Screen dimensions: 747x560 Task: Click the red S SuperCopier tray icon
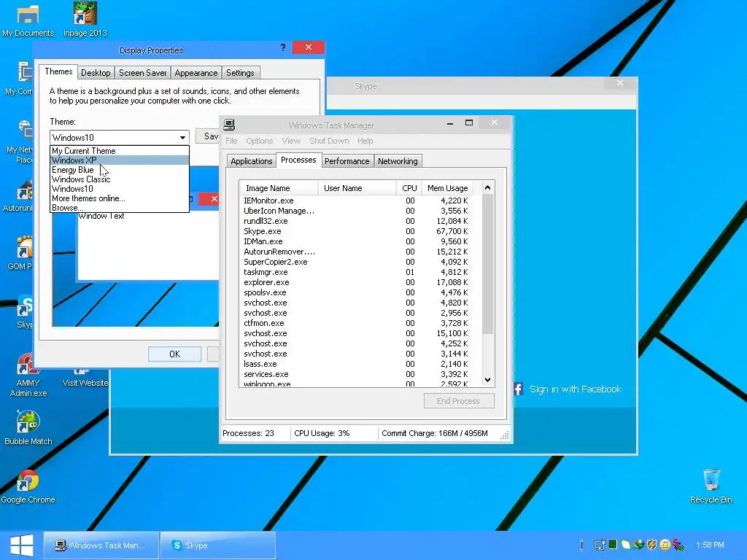pos(678,545)
